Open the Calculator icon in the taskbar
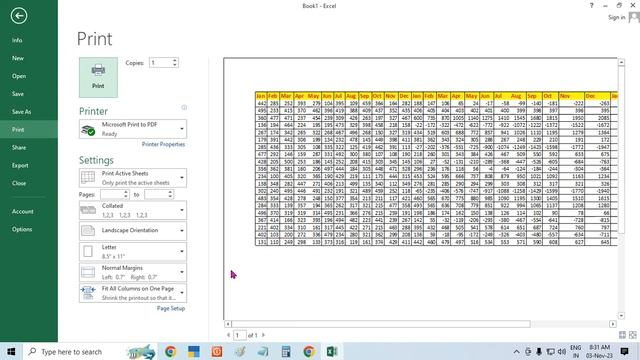The width and height of the screenshot is (640, 360). 286,351
